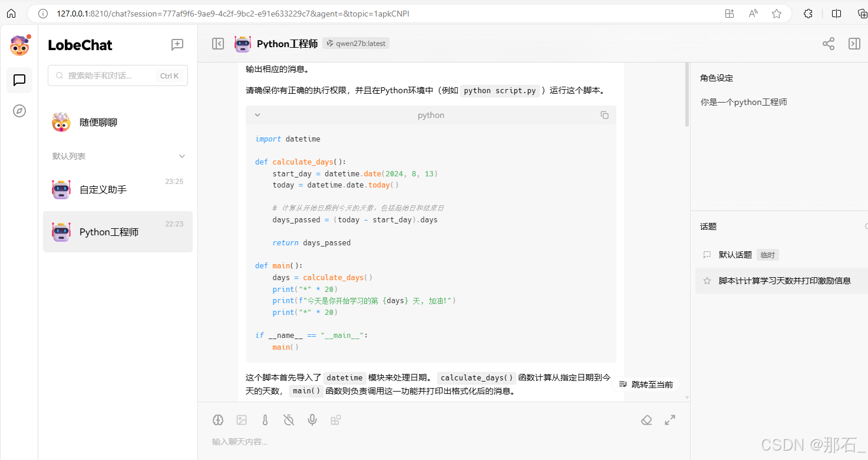Click the chat area vertical scrollbar
Viewport: 868px width, 460px height.
click(687, 94)
